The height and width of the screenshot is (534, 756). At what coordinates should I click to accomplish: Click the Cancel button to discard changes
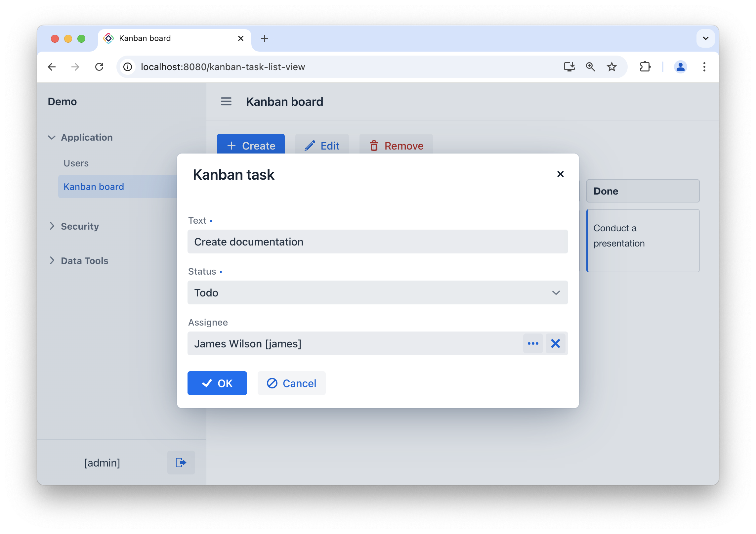(291, 382)
